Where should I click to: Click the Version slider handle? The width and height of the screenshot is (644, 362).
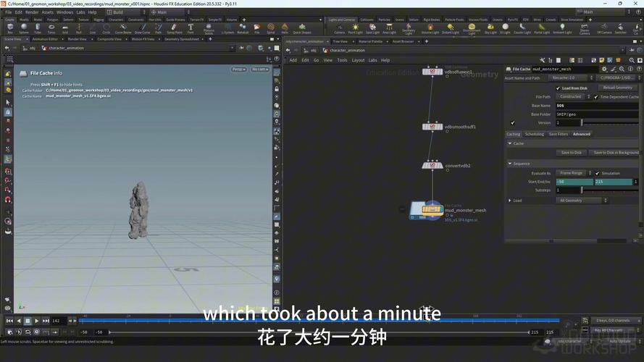click(582, 123)
